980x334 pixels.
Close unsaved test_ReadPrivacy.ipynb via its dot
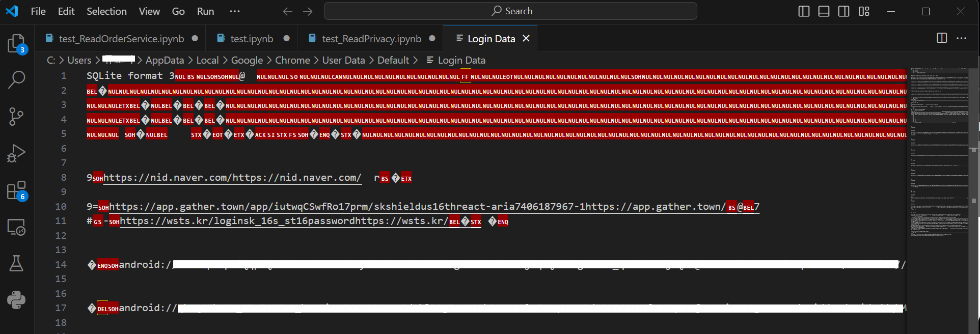click(x=432, y=38)
